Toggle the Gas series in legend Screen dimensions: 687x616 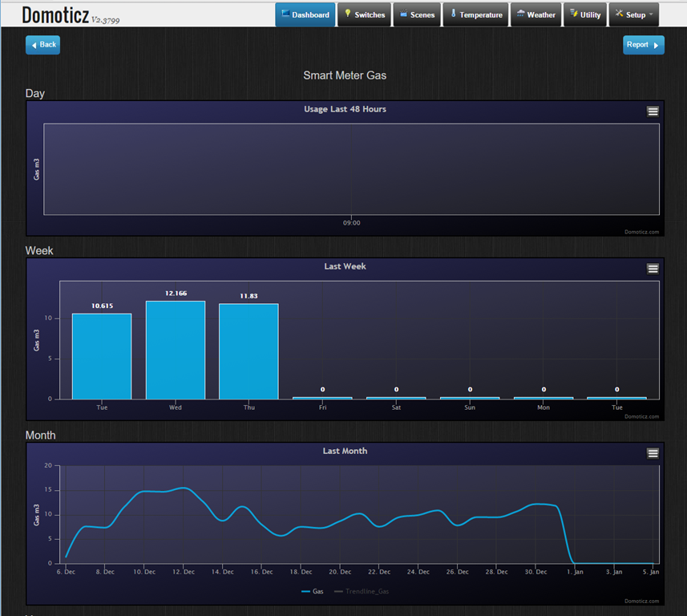312,591
